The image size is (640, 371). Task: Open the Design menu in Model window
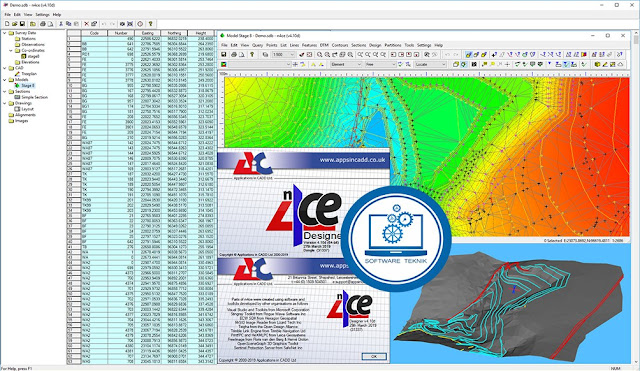(x=375, y=45)
